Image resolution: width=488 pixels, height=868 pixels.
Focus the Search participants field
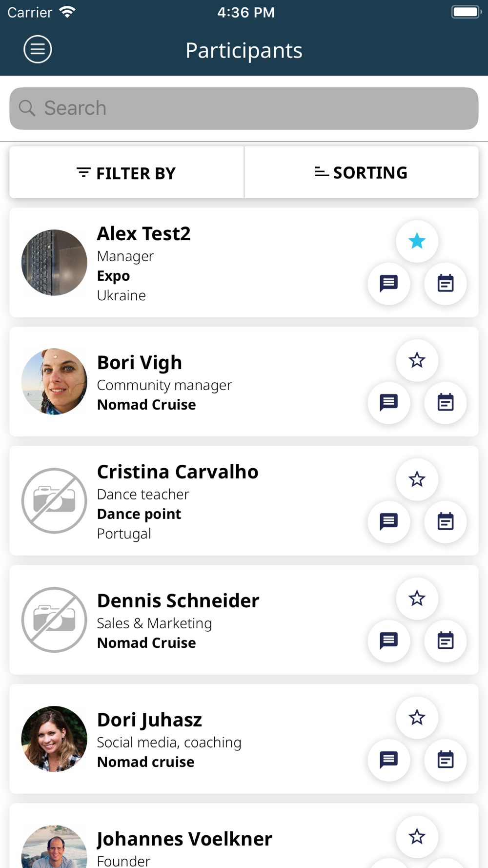pos(244,108)
